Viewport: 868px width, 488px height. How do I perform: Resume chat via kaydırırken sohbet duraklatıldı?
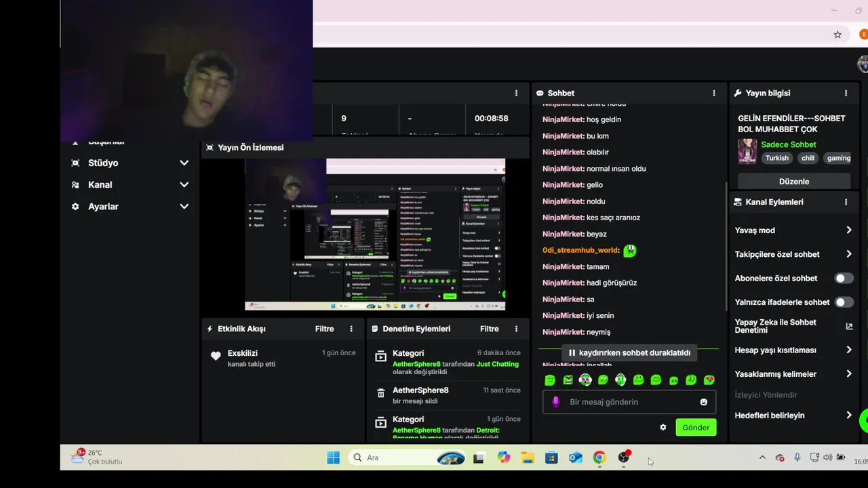point(629,352)
